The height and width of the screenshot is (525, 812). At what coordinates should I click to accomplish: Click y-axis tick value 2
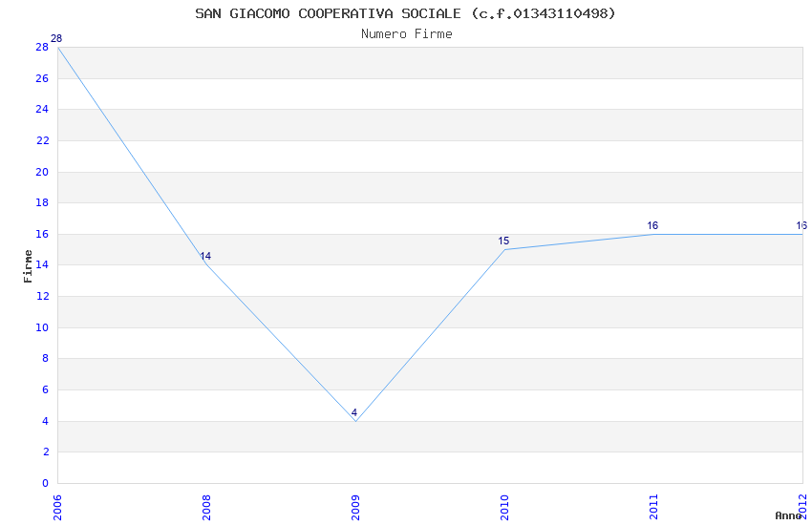(46, 452)
